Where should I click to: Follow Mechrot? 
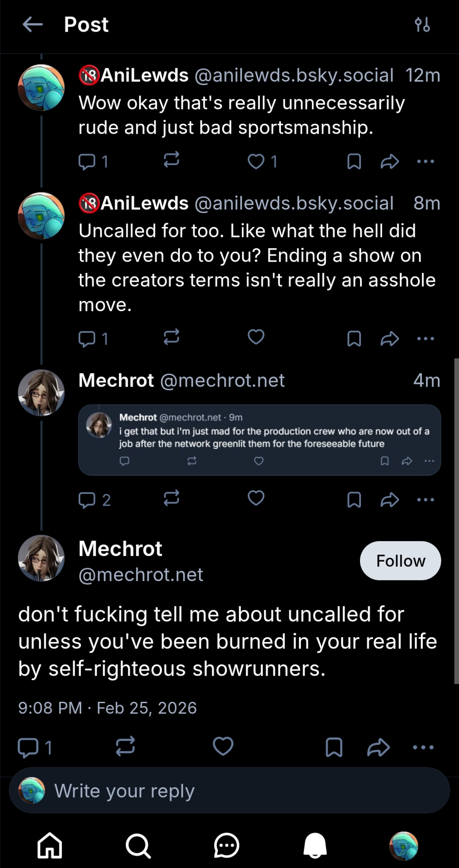[x=400, y=561]
